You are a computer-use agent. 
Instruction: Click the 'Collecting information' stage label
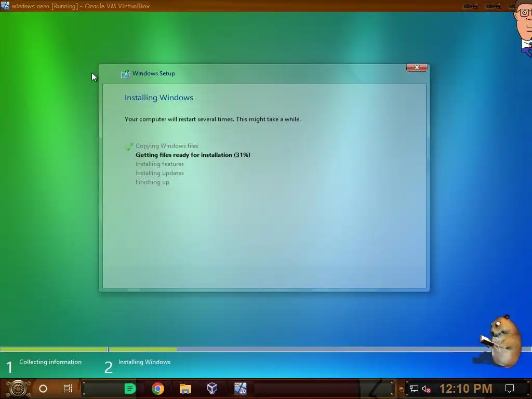point(50,362)
